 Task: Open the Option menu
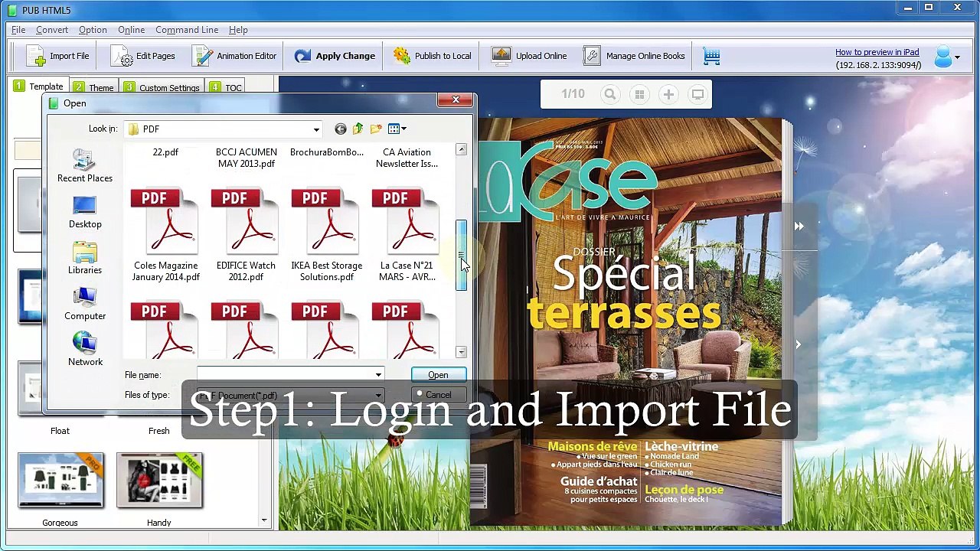tap(93, 30)
